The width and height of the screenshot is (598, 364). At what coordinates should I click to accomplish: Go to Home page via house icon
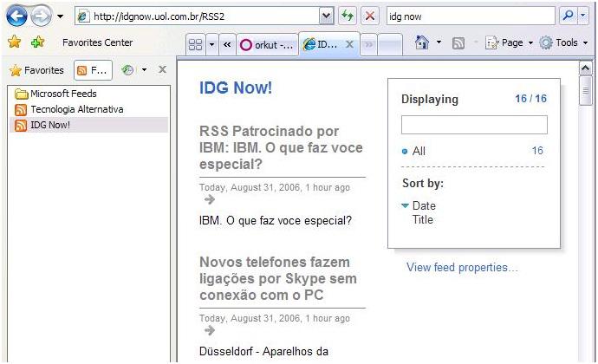[422, 42]
